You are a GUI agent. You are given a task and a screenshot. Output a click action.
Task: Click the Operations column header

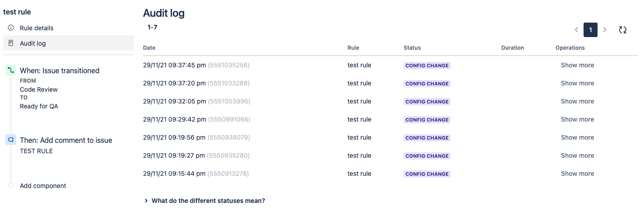(570, 47)
